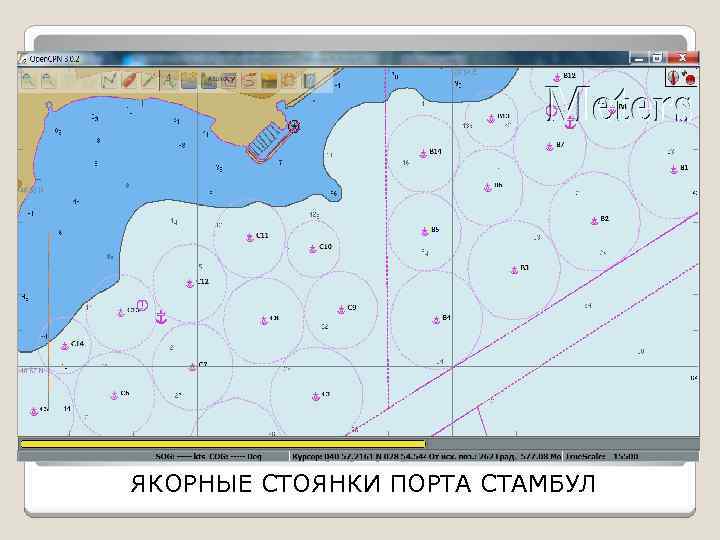
Task: Click the yellow chart selection bar
Action: (x=223, y=444)
